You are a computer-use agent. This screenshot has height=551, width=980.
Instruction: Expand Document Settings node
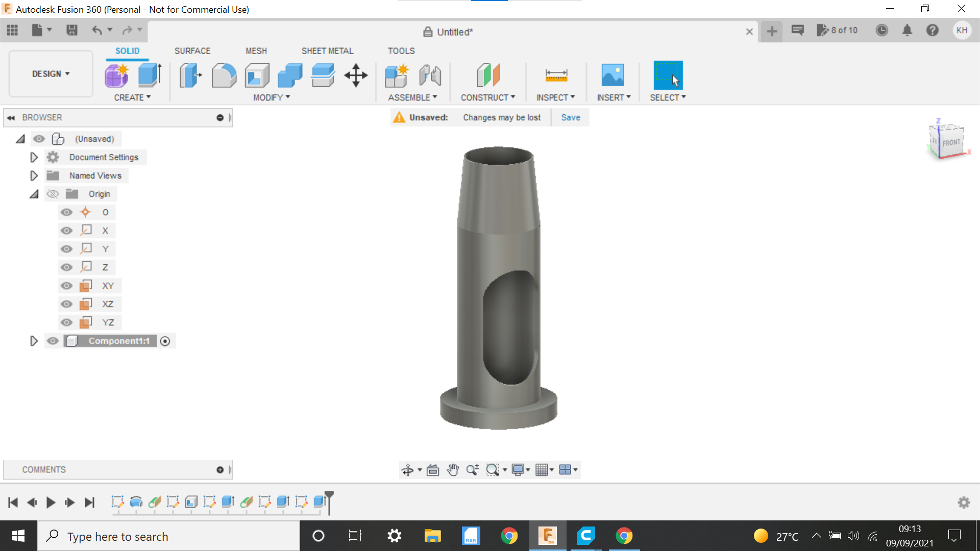[34, 157]
